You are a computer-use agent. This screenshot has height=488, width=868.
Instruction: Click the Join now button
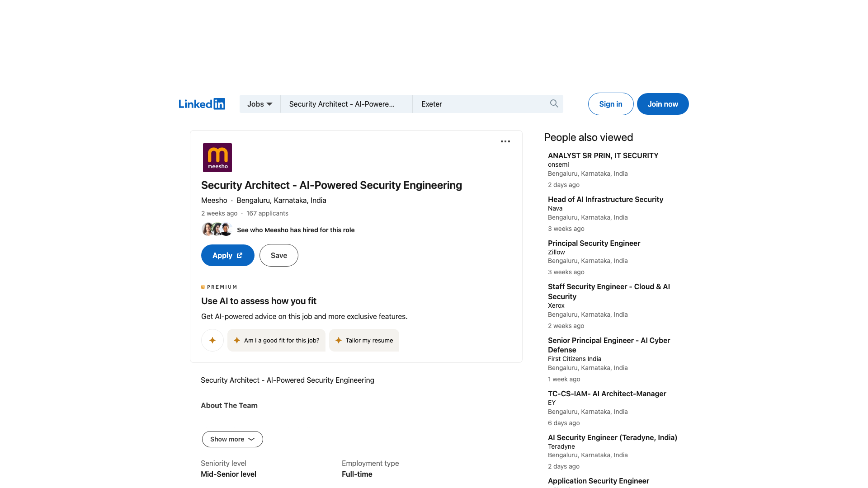[663, 104]
